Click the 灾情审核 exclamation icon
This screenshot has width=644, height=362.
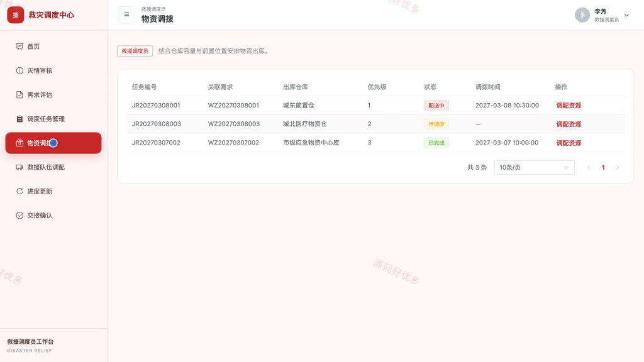(x=19, y=70)
